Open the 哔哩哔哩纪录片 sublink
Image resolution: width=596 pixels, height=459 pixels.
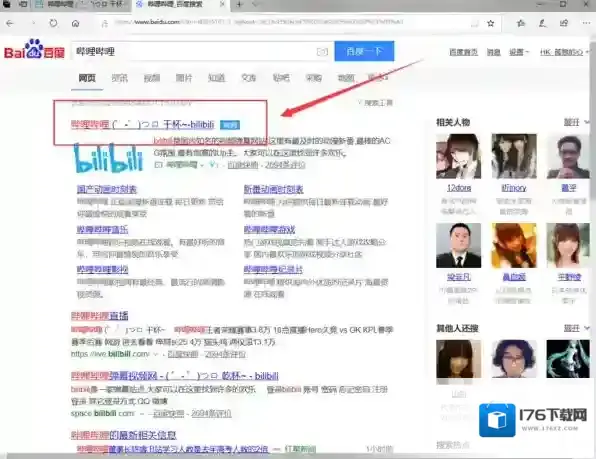point(273,269)
